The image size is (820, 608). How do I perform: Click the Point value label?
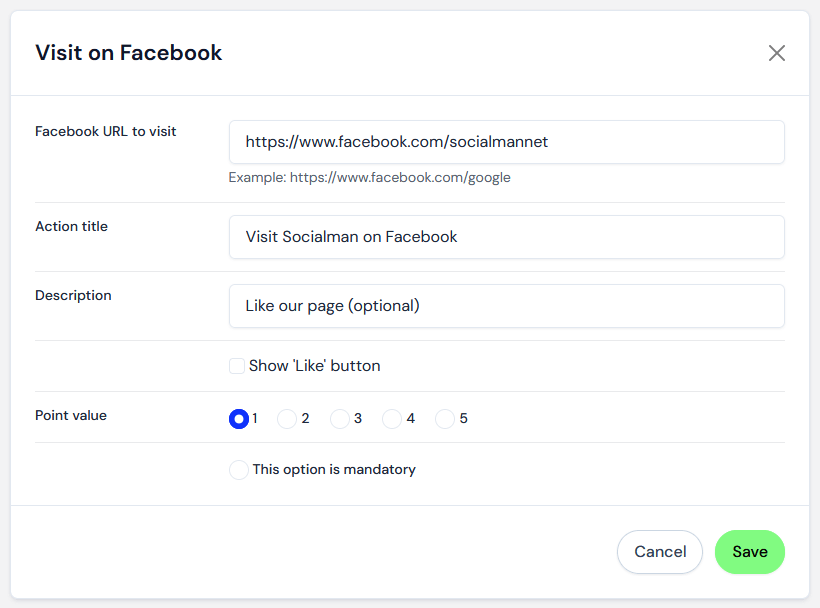coord(71,416)
